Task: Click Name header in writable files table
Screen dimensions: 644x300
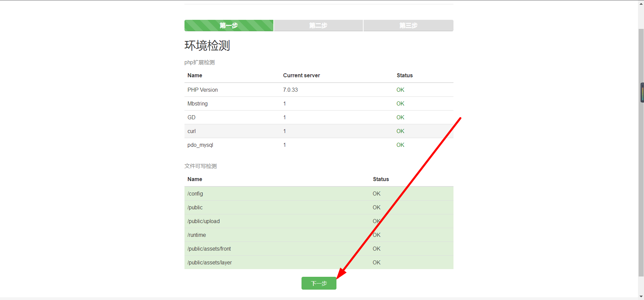Action: (195, 179)
